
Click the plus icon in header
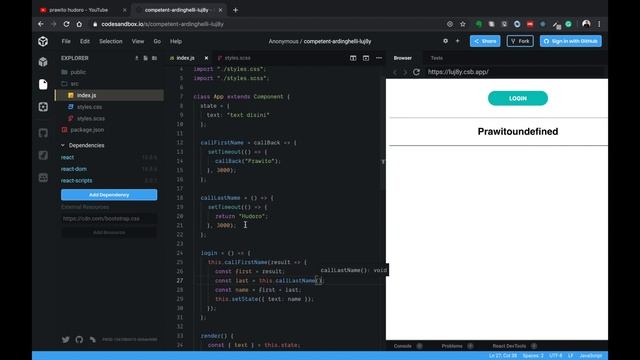(457, 41)
